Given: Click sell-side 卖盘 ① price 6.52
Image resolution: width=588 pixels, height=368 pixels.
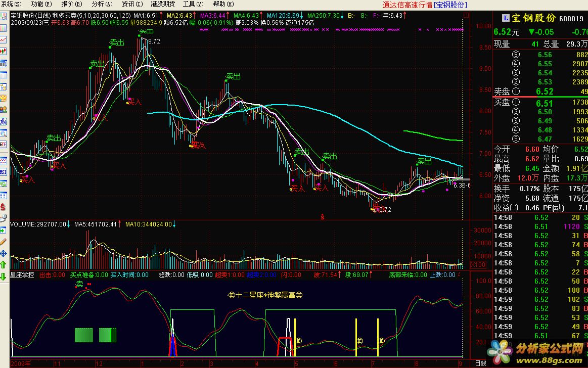Looking at the screenshot, I should click(x=545, y=91).
